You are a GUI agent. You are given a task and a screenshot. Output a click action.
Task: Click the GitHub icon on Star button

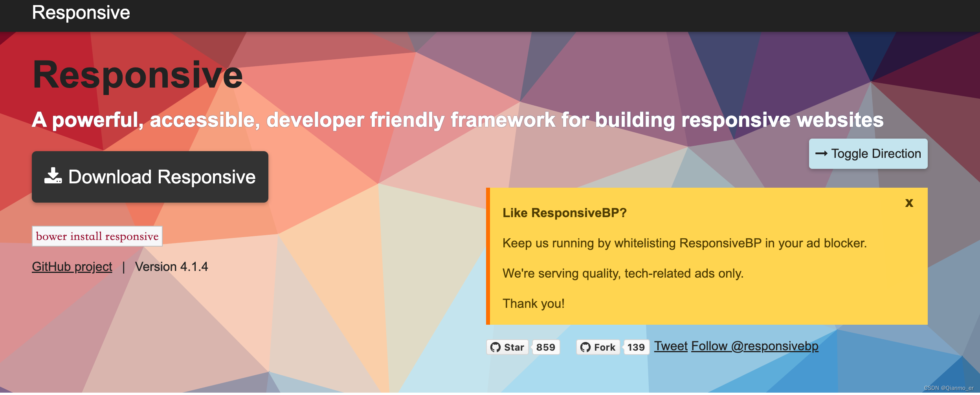[496, 347]
